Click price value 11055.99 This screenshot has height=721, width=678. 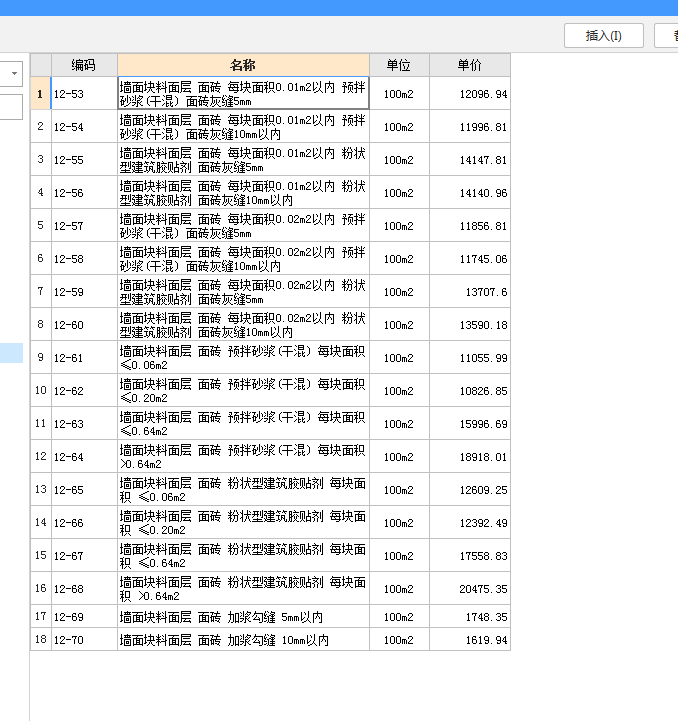click(483, 359)
